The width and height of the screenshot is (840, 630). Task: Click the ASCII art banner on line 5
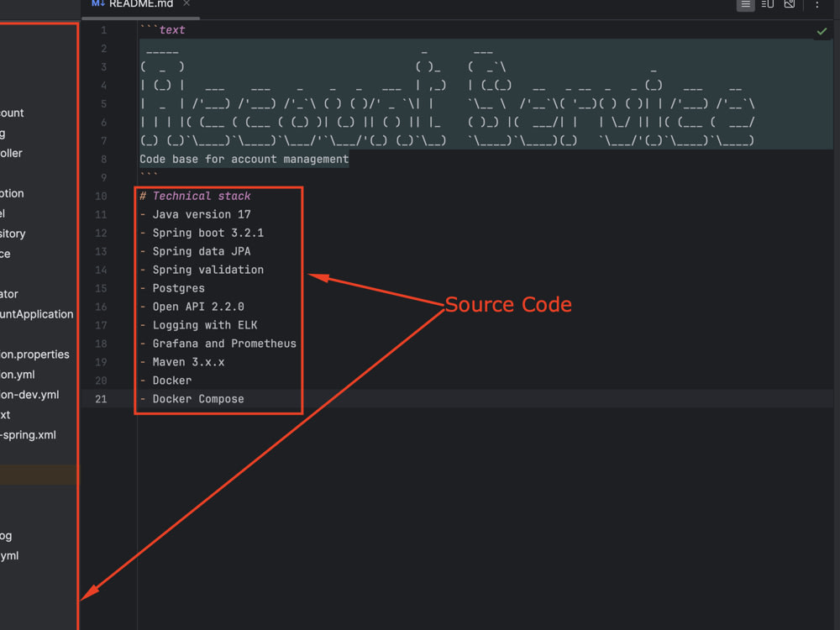coord(448,104)
